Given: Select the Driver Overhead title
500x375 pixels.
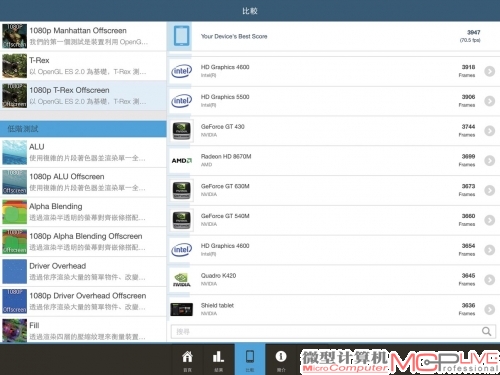Looking at the screenshot, I should coord(58,266).
